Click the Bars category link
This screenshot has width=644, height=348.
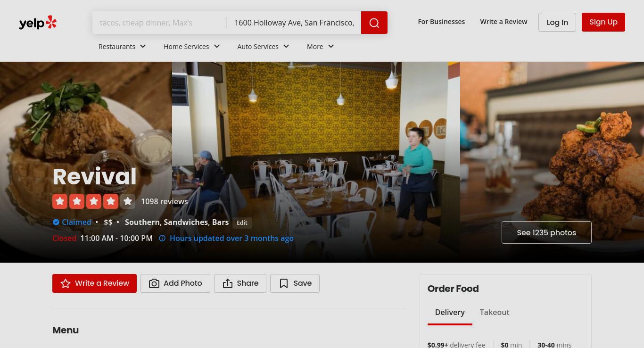[x=220, y=222]
